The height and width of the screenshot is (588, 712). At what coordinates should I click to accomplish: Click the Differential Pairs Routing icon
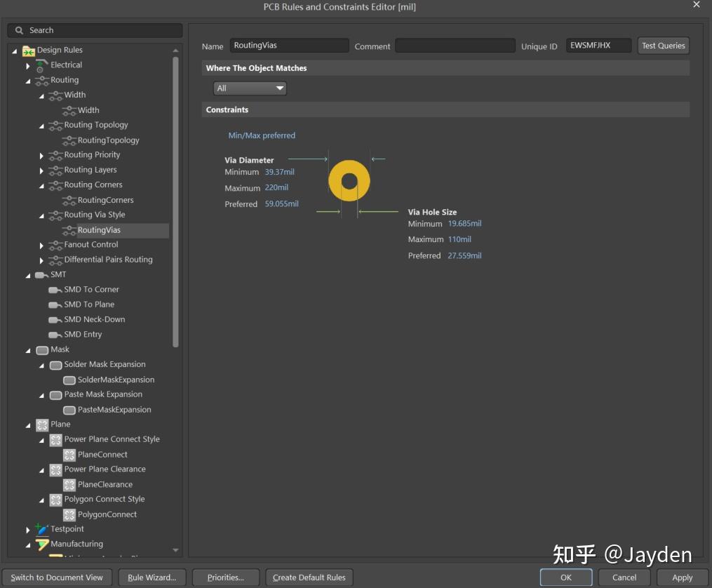[55, 260]
